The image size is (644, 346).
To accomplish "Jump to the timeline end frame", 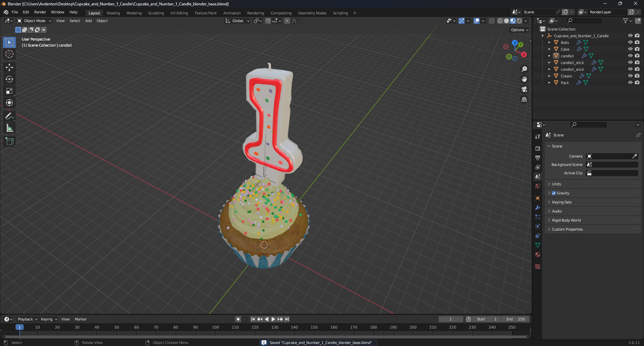I will click(287, 319).
